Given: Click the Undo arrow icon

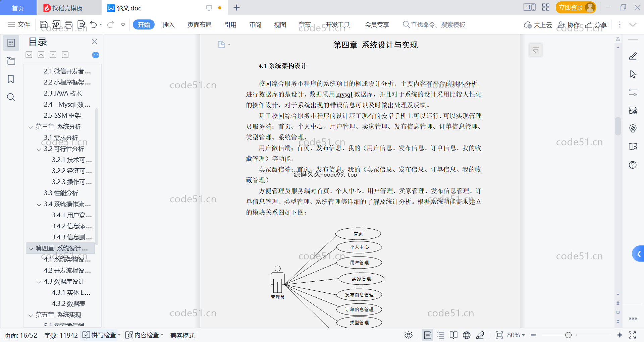Looking at the screenshot, I should point(94,24).
